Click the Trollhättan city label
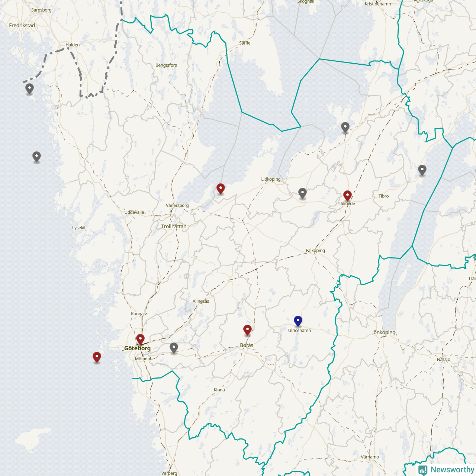The height and width of the screenshot is (476, 476). coord(174,226)
